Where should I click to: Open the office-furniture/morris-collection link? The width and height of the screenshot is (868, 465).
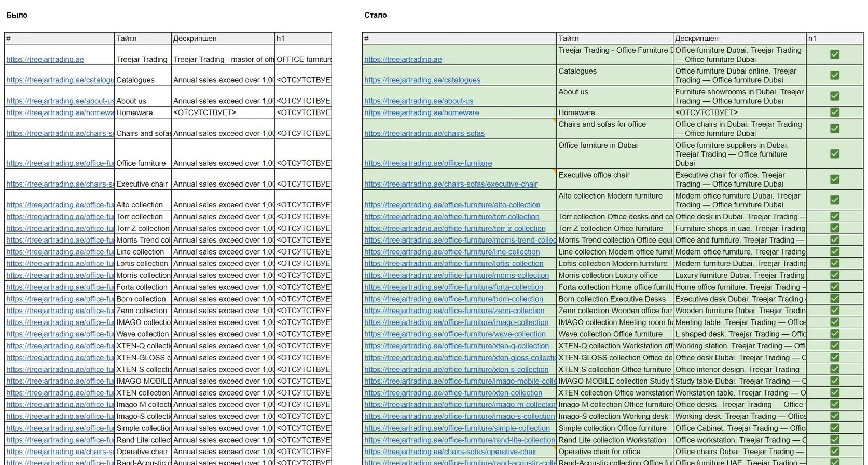[x=457, y=275]
